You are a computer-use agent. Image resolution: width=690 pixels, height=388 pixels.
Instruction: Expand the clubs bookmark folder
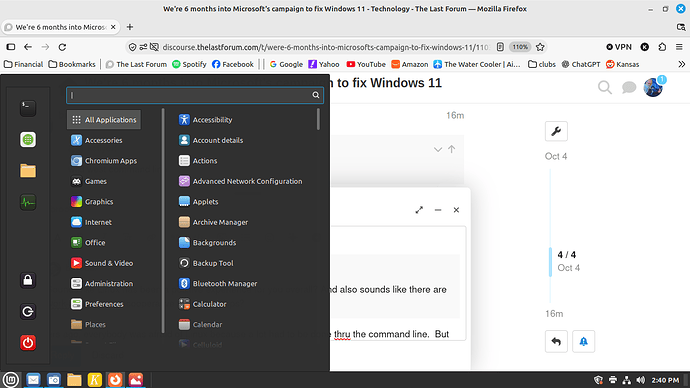[542, 64]
